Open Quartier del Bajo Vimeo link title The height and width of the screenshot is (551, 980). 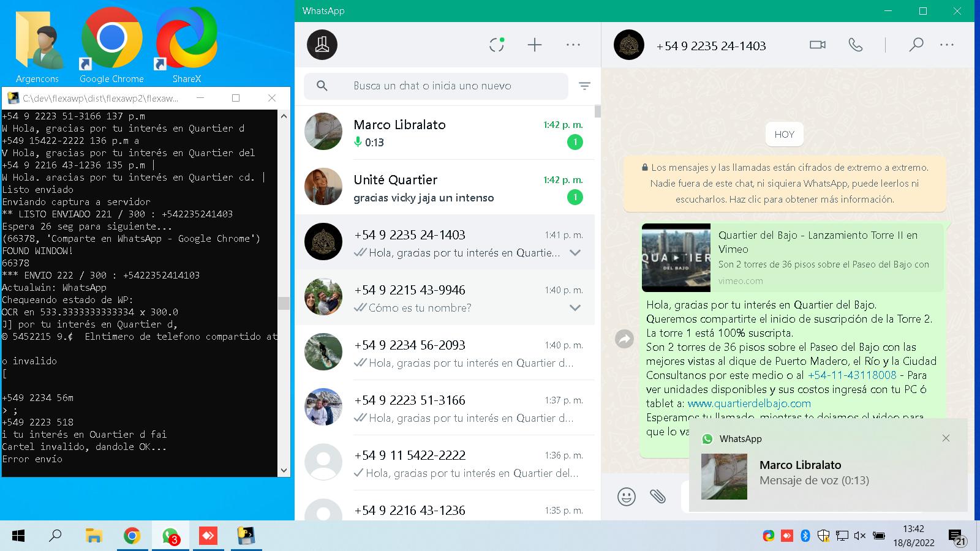(818, 242)
